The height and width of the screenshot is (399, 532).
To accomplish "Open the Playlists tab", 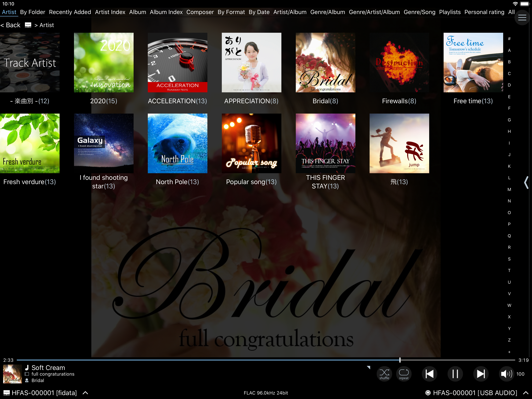I will (x=449, y=12).
